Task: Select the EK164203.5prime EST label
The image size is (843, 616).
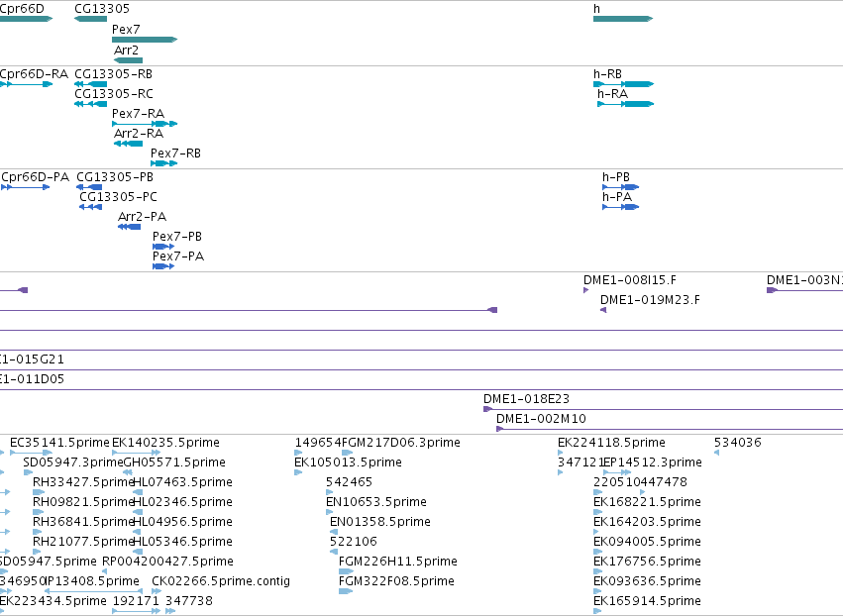Action: point(647,523)
